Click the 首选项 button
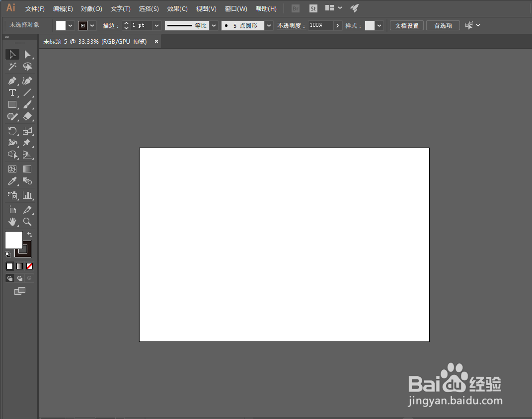This screenshot has width=532, height=419. tap(443, 25)
